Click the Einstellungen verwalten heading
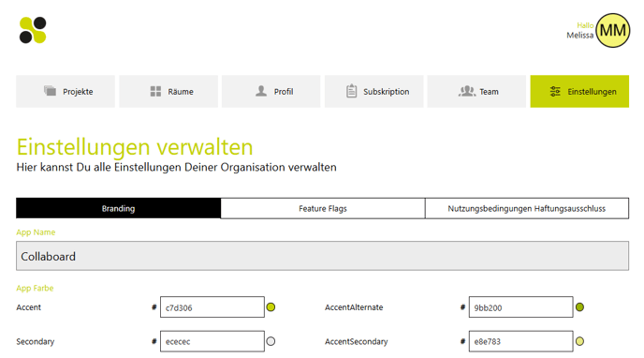 [135, 147]
